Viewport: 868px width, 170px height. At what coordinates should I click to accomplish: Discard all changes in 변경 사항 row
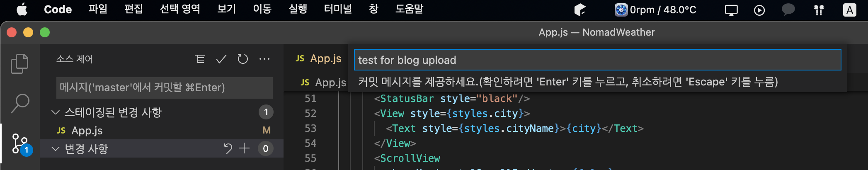[228, 148]
